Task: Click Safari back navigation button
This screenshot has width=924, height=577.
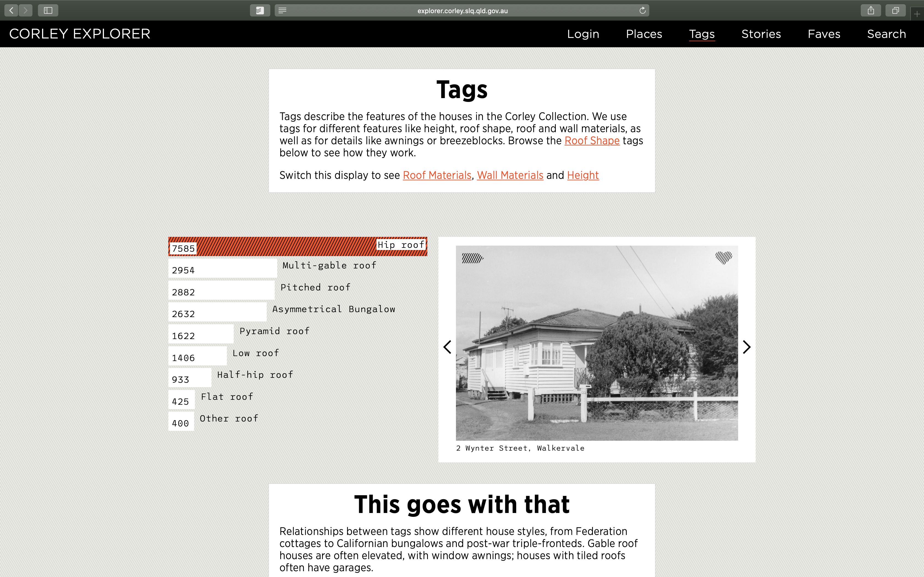Action: coord(12,10)
